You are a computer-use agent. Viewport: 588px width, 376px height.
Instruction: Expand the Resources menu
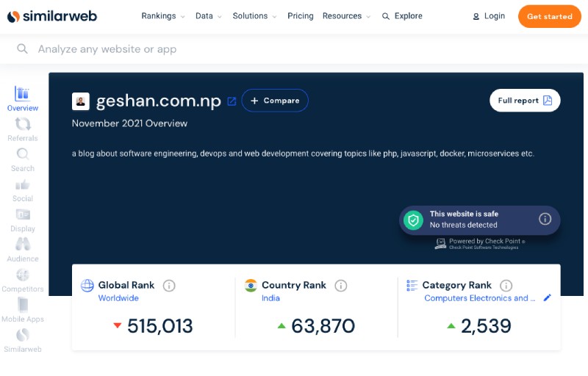click(x=346, y=16)
